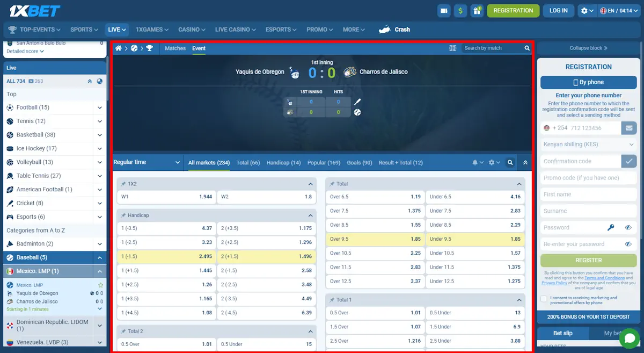Select the home breadcrumb icon above the scoreboard
Image resolution: width=644 pixels, height=353 pixels.
[x=118, y=48]
